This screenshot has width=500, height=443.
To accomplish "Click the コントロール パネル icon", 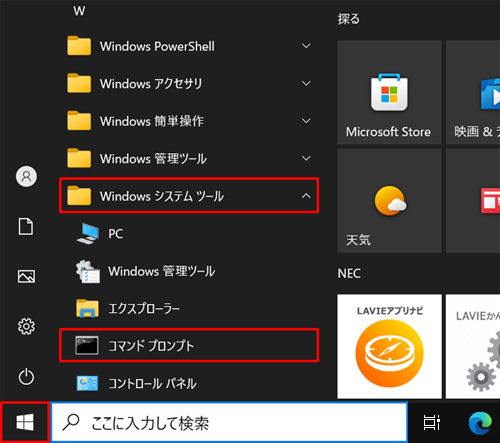I will (x=87, y=383).
